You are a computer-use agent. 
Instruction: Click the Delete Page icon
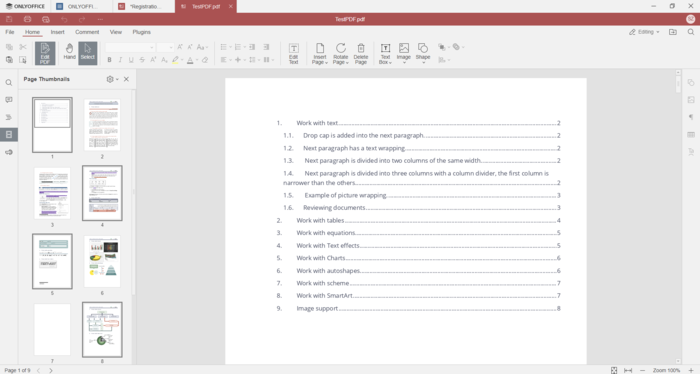pos(361,54)
